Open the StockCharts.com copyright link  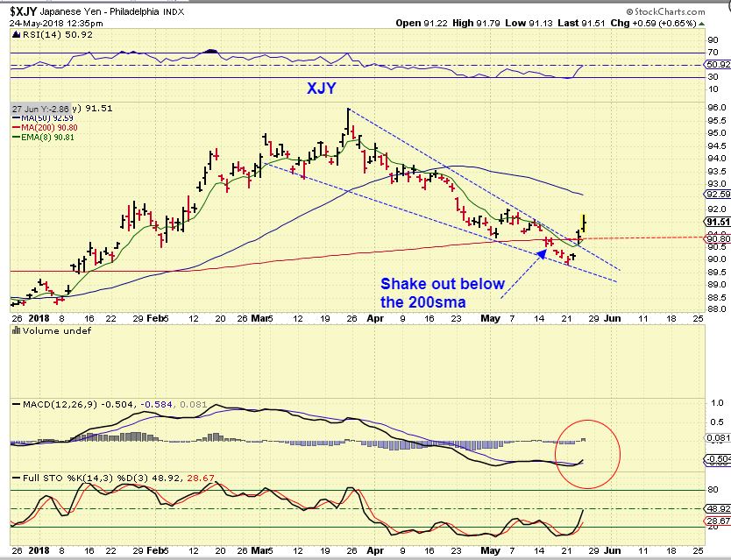(666, 11)
